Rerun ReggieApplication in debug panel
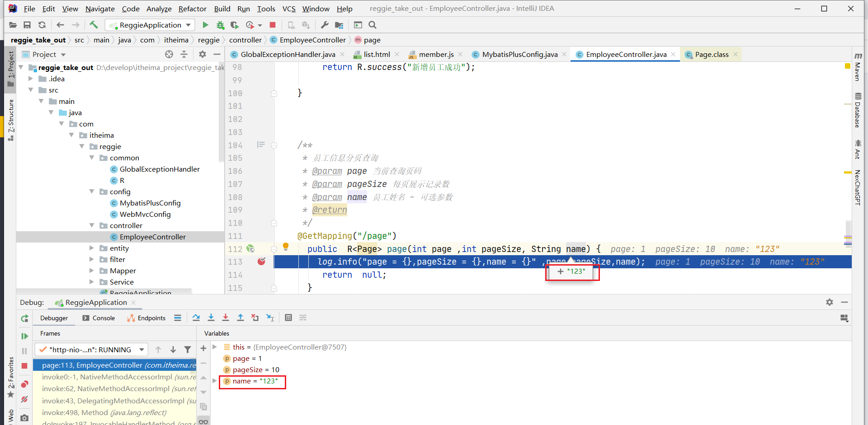Viewport: 868px width, 425px height. [24, 318]
